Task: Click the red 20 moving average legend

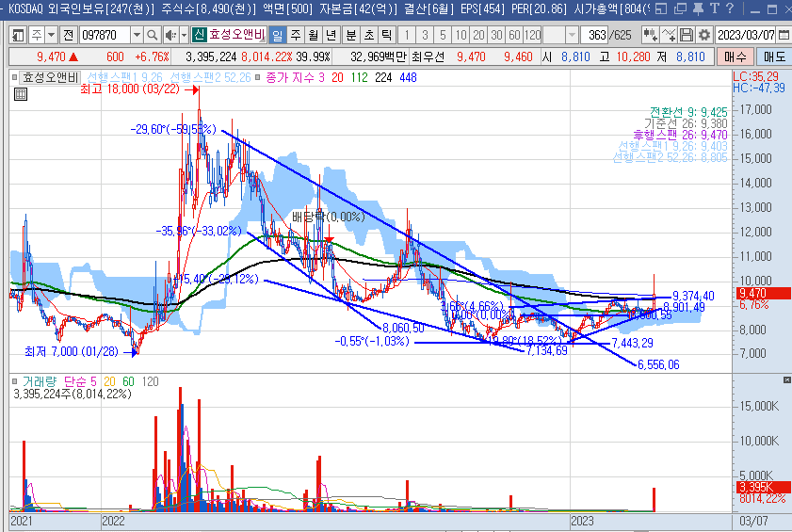Action: click(337, 78)
